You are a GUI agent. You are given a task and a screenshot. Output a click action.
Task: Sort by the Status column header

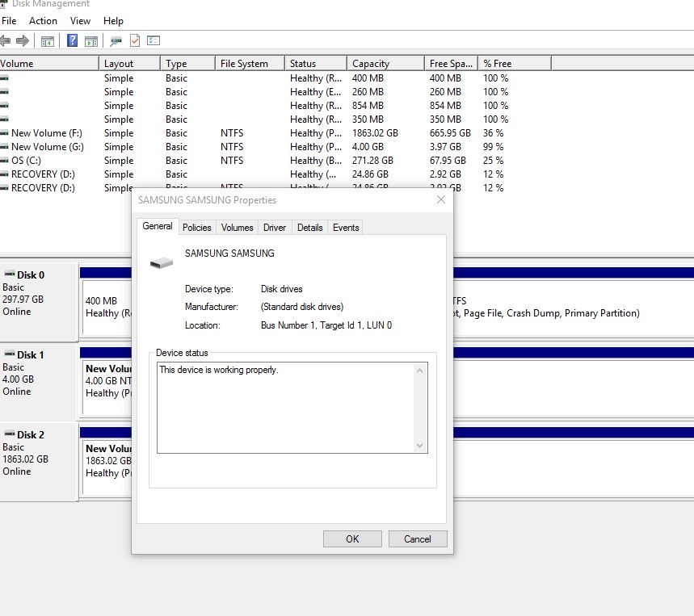(x=316, y=63)
